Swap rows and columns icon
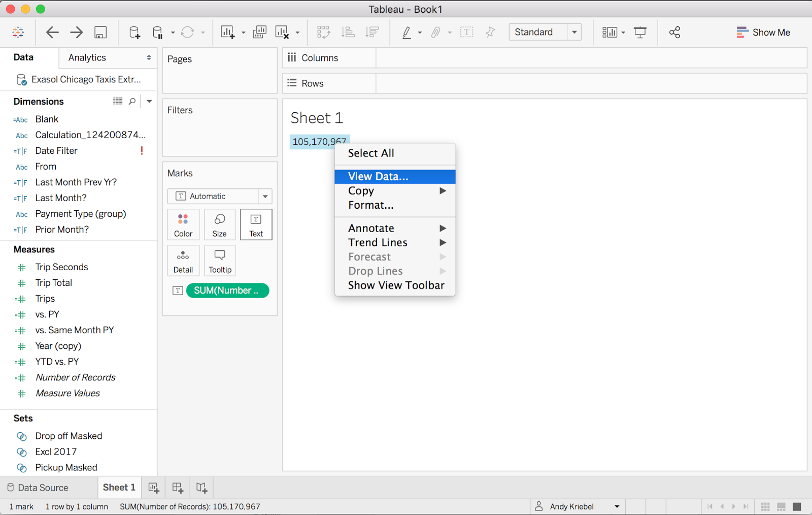This screenshot has height=515, width=812. coord(323,33)
